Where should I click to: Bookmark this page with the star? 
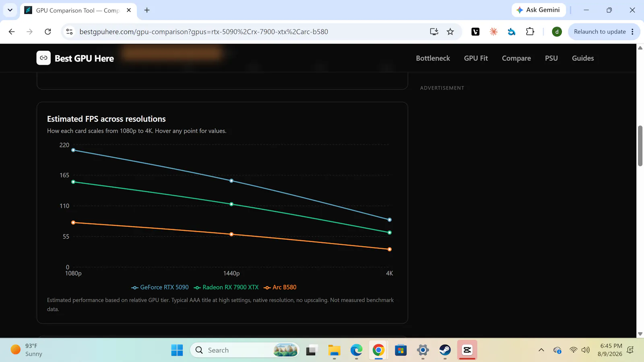tap(450, 32)
